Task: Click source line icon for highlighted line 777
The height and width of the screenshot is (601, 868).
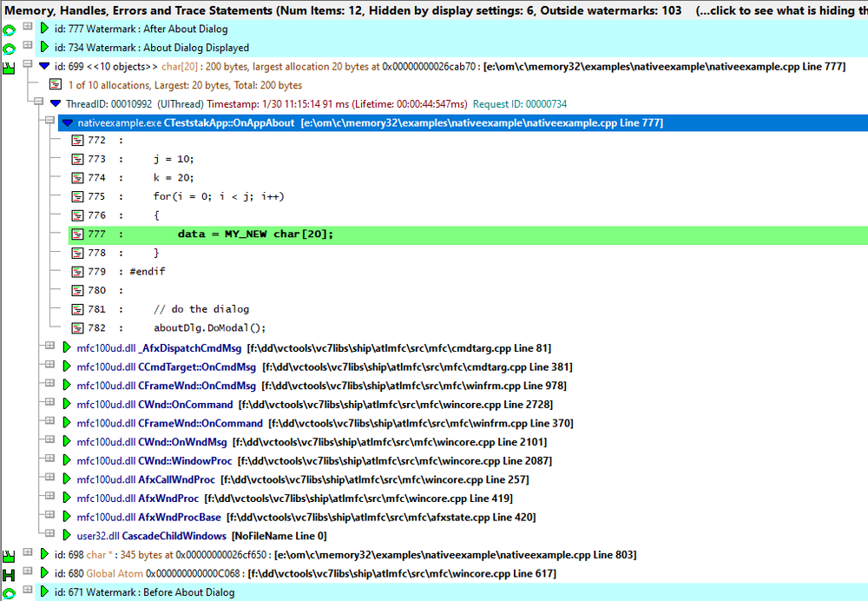Action: coord(77,234)
